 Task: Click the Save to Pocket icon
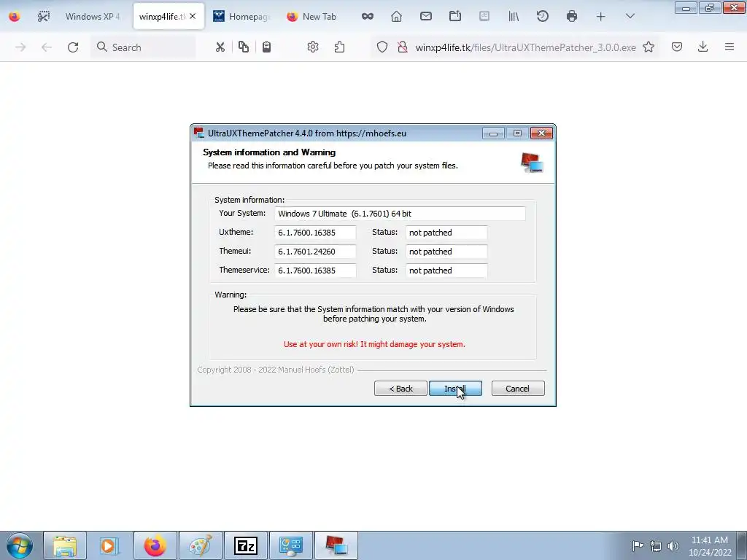pyautogui.click(x=677, y=47)
